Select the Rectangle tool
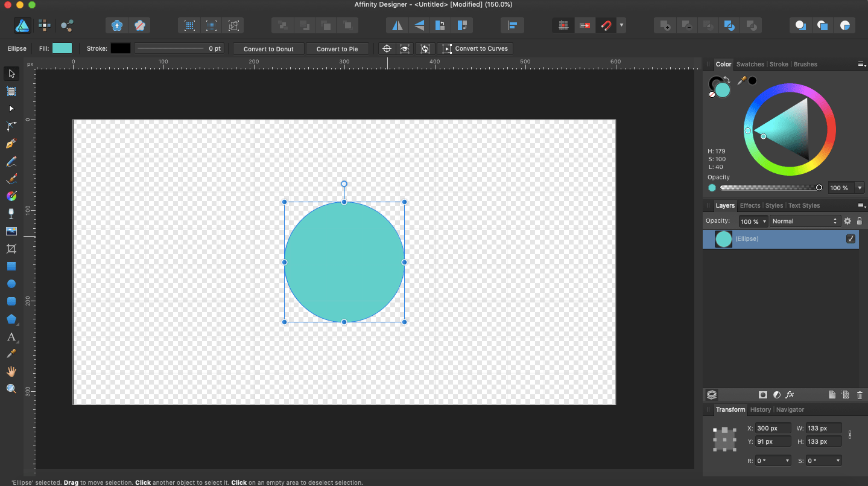 point(11,266)
